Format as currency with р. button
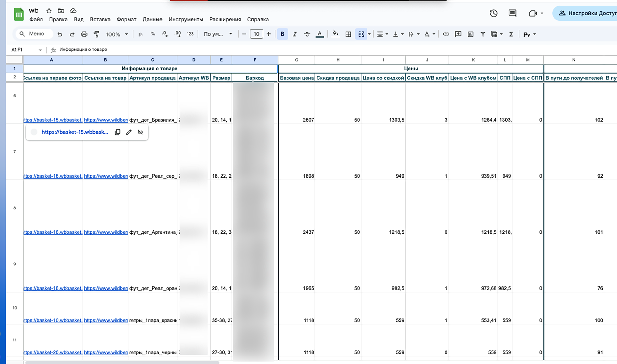 point(141,34)
